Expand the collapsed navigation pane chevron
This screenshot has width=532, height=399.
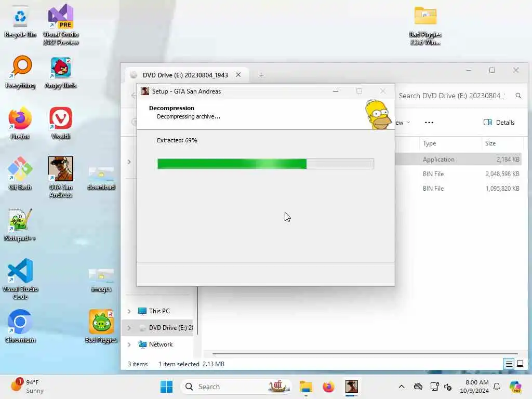(x=129, y=162)
